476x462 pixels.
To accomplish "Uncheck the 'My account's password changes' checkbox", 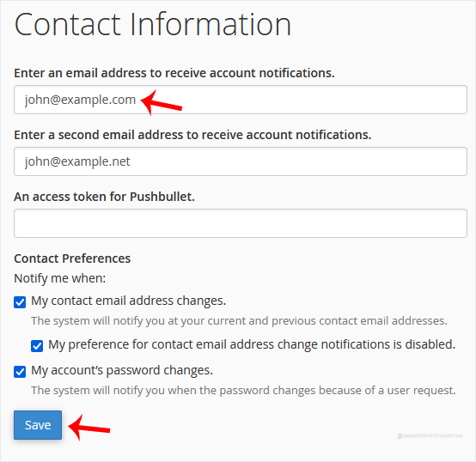I will 20,372.
